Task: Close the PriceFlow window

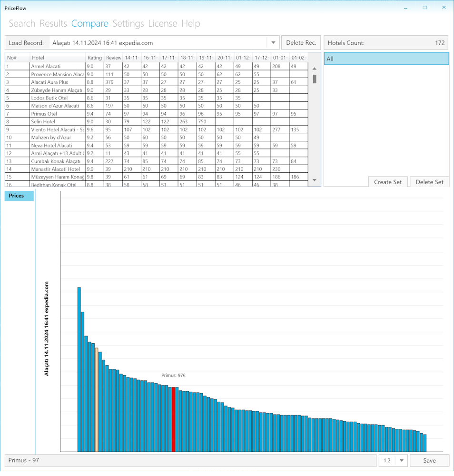Action: click(x=444, y=8)
